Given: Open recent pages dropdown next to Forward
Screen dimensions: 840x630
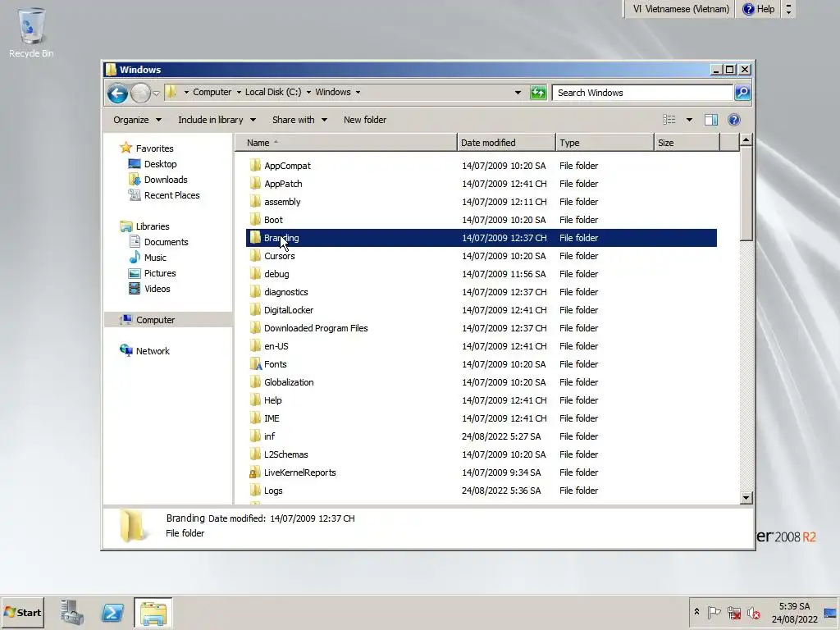Looking at the screenshot, I should (156, 94).
